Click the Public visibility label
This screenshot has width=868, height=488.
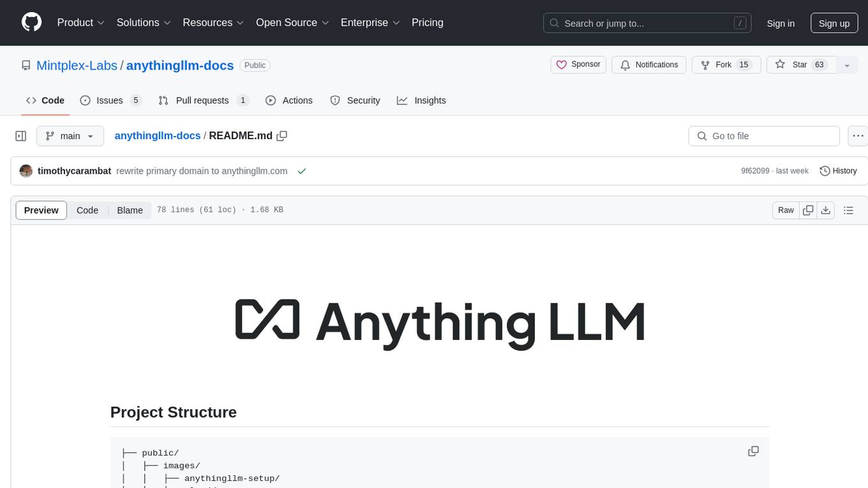(x=255, y=65)
